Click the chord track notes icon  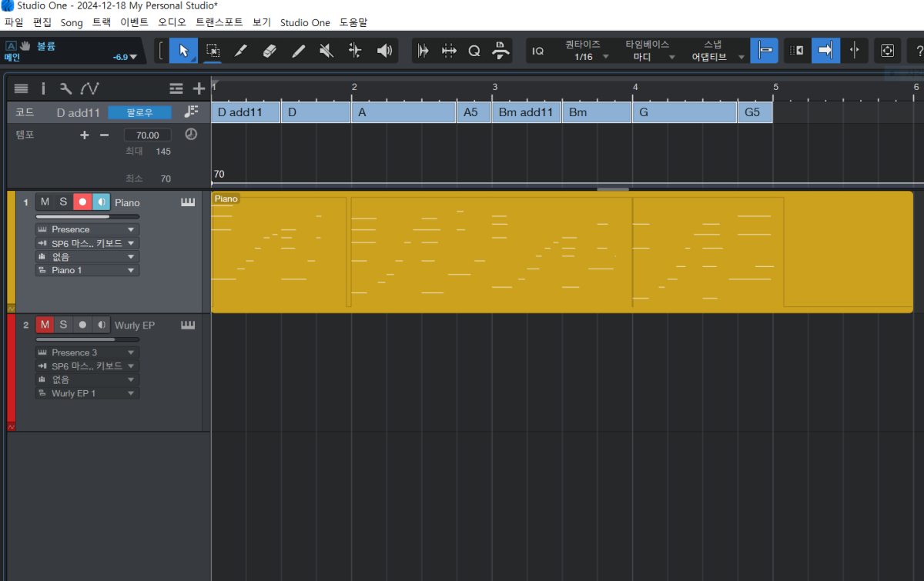[191, 112]
